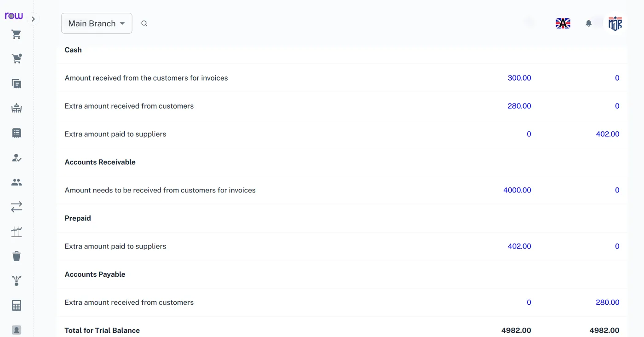Click 0 in the Accounts Payable row
The image size is (644, 337).
pos(529,302)
